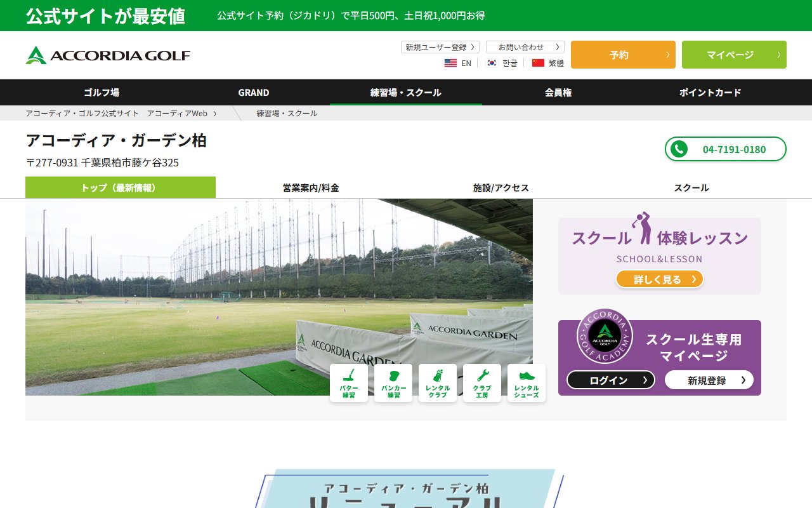812x508 pixels.
Task: Open the お問い合わせ contact link
Action: [x=525, y=47]
